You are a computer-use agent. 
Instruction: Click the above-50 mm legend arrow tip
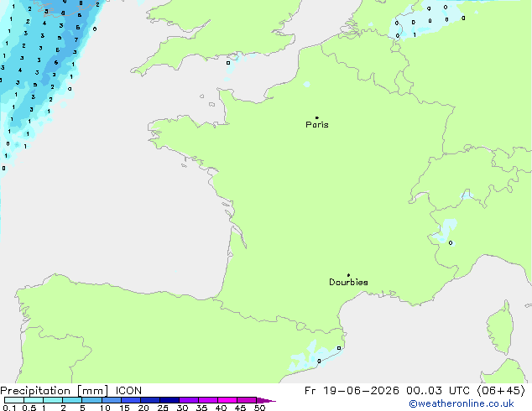266,400
